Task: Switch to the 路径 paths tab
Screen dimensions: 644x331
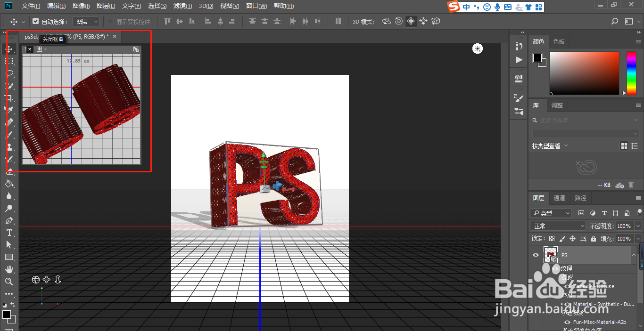Action: pyautogui.click(x=580, y=198)
